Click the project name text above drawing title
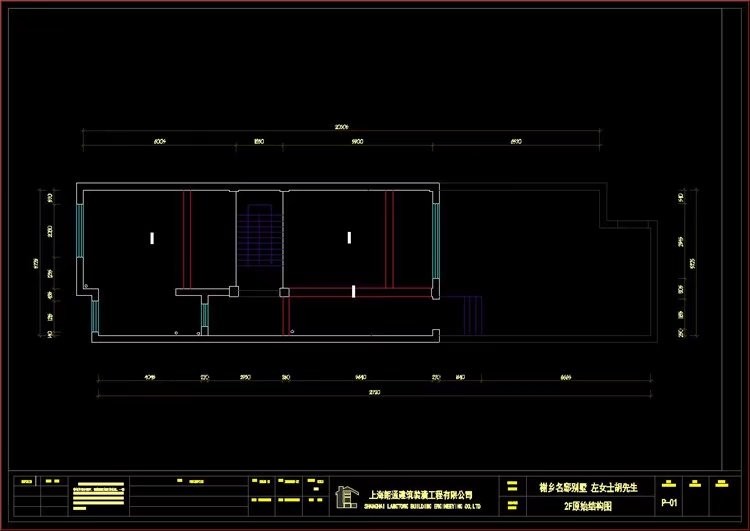750x531 pixels. point(585,485)
